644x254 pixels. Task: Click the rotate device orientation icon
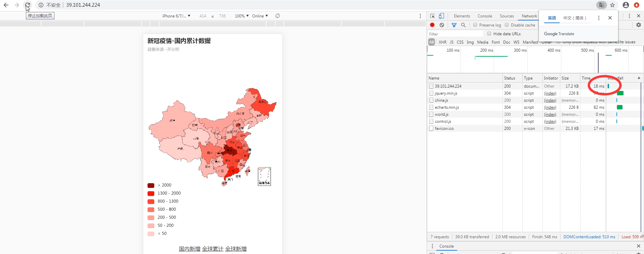pos(278,16)
